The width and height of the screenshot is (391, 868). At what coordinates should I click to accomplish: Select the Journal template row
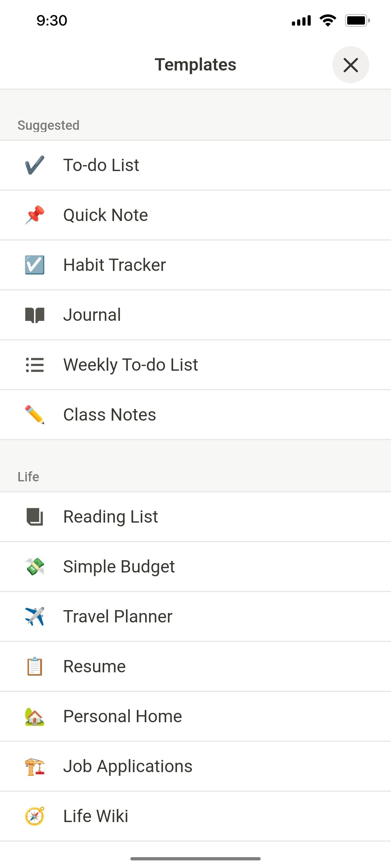point(195,314)
